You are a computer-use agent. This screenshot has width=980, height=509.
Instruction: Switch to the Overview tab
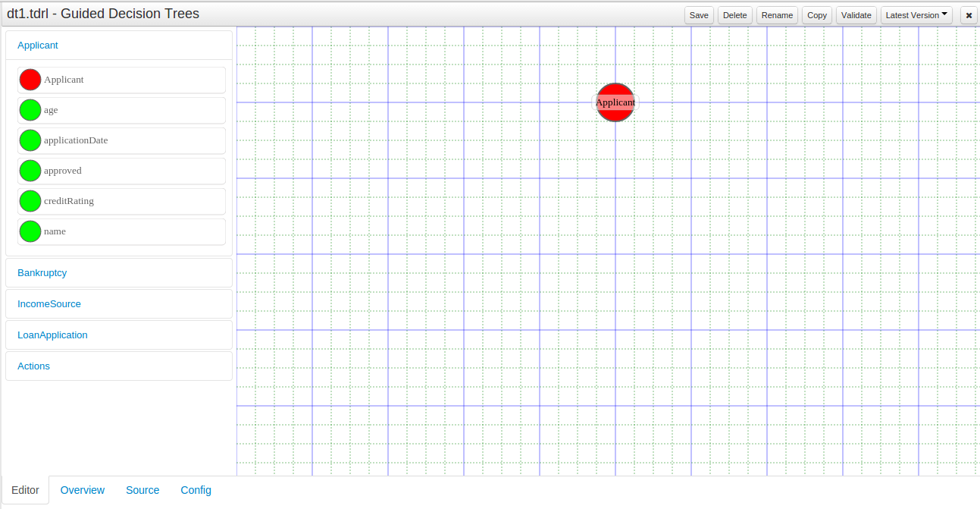pos(83,490)
